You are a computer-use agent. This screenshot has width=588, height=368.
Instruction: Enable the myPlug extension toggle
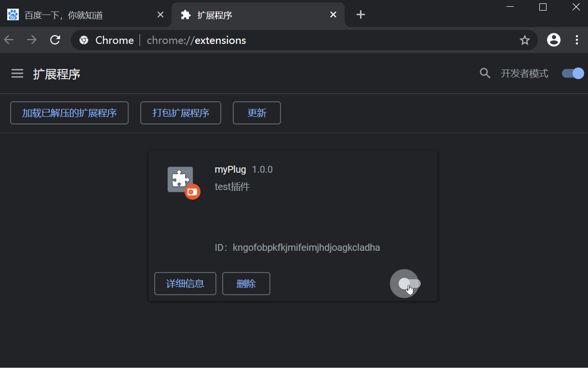pos(405,284)
